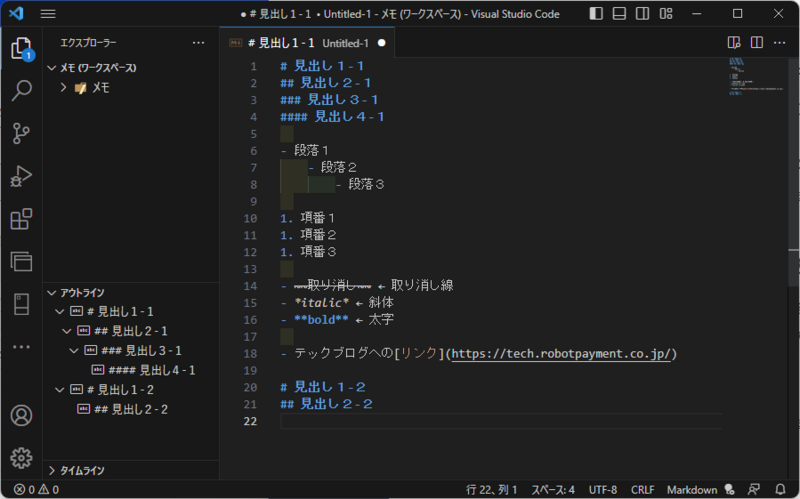Click the icon right of Markdown language mode
This screenshot has width=800, height=499.
(x=730, y=489)
